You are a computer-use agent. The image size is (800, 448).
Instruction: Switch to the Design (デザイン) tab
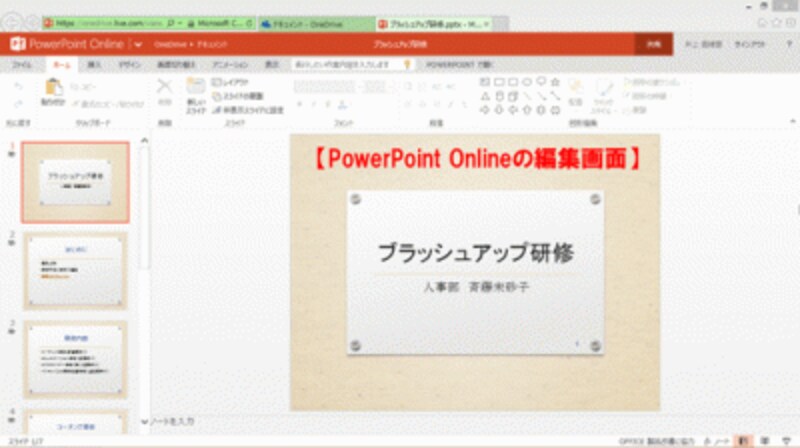[129, 65]
